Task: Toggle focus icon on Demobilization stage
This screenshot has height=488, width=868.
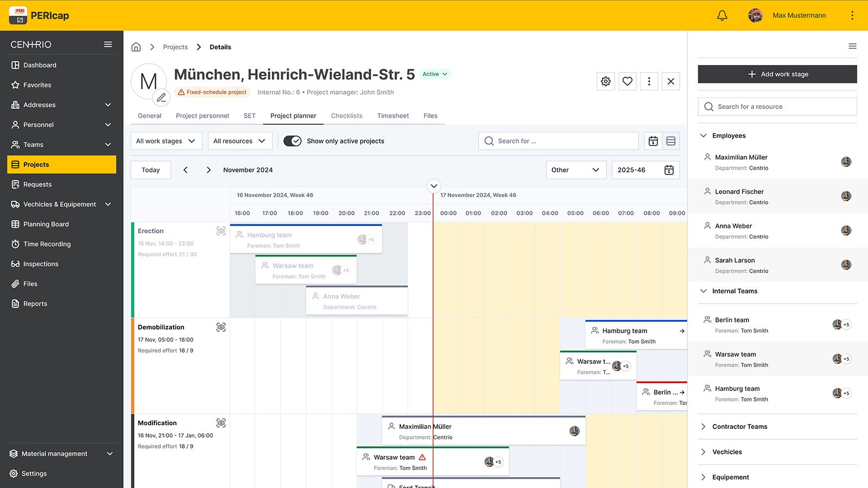Action: coord(221,327)
